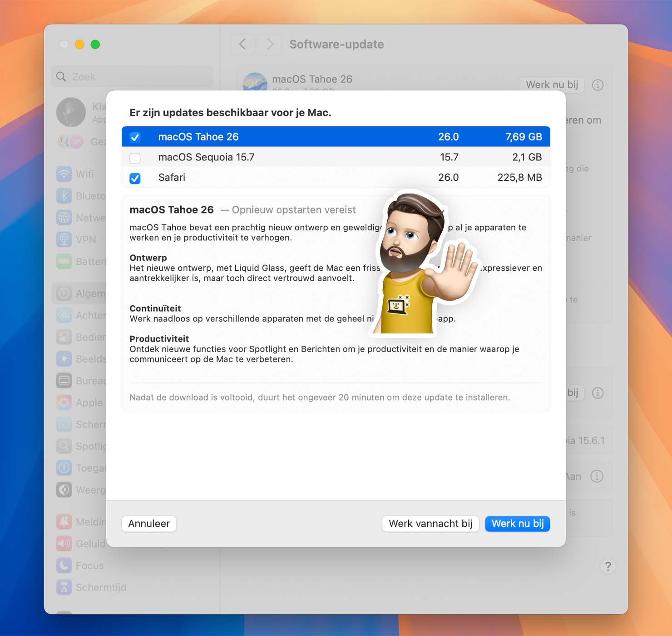This screenshot has width=672, height=636.
Task: Check the macOS Sequoia 15.7 checkbox
Action: click(135, 158)
